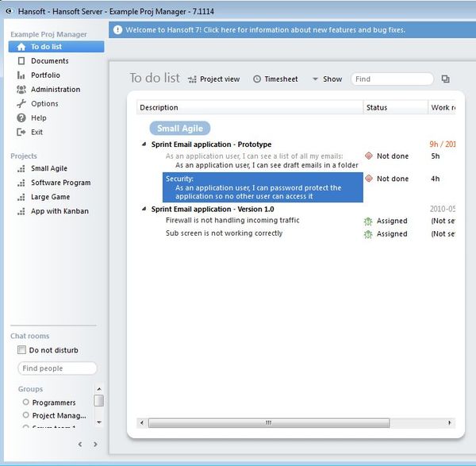Collapse Sprint Email application - Prototype
This screenshot has width=476, height=466.
click(x=144, y=144)
